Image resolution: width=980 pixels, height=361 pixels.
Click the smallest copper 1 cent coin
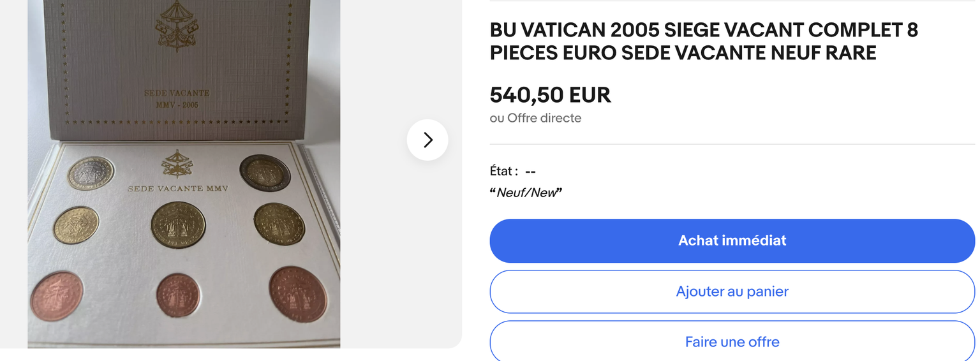[178, 295]
